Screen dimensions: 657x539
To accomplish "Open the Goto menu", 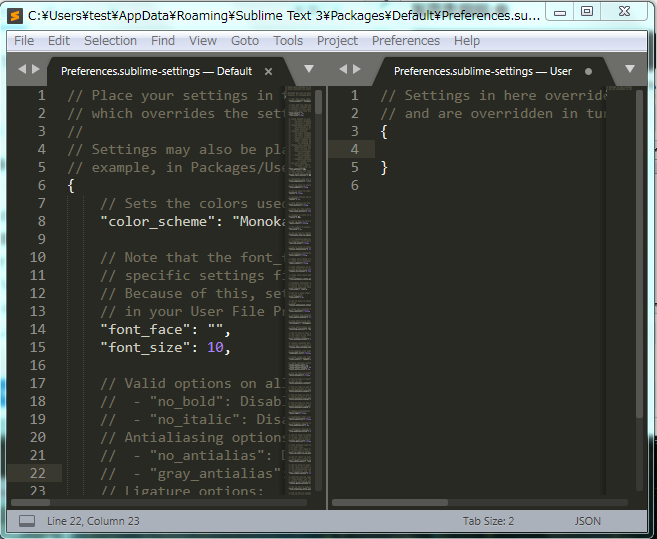I will tap(245, 41).
